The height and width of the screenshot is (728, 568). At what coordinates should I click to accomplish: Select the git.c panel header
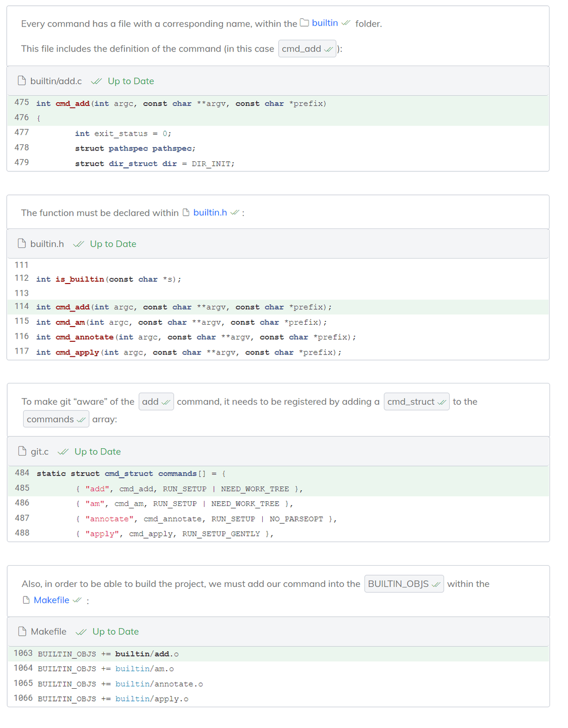coord(40,451)
